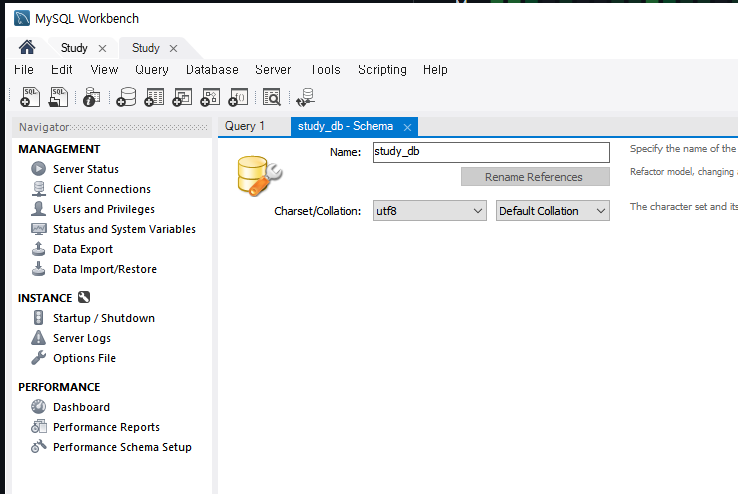Create a new function toolbar icon
Viewport: 738px width, 494px height.
[x=238, y=97]
